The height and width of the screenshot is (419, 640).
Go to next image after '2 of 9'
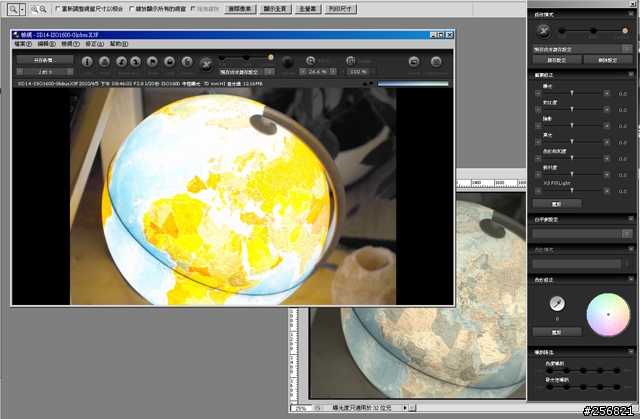coord(70,72)
